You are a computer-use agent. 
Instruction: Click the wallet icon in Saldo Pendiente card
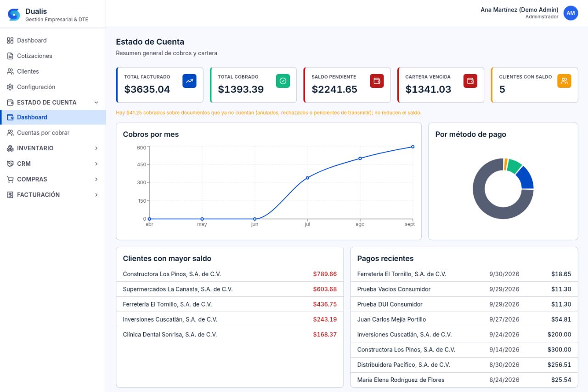pyautogui.click(x=377, y=81)
